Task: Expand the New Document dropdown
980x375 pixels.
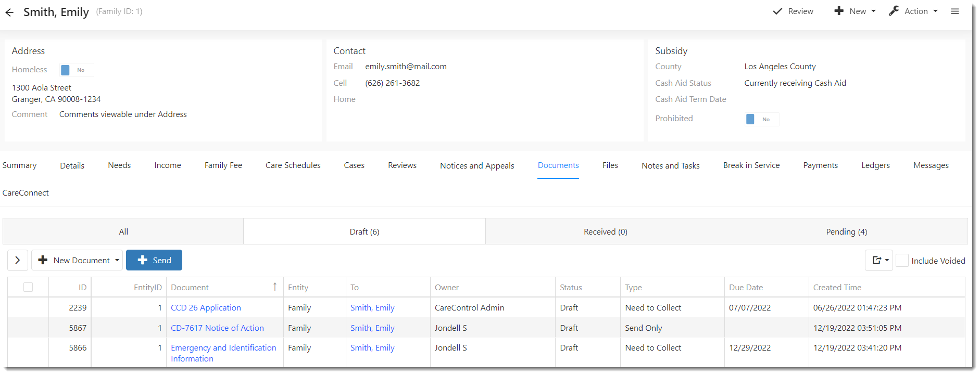Action: point(117,261)
